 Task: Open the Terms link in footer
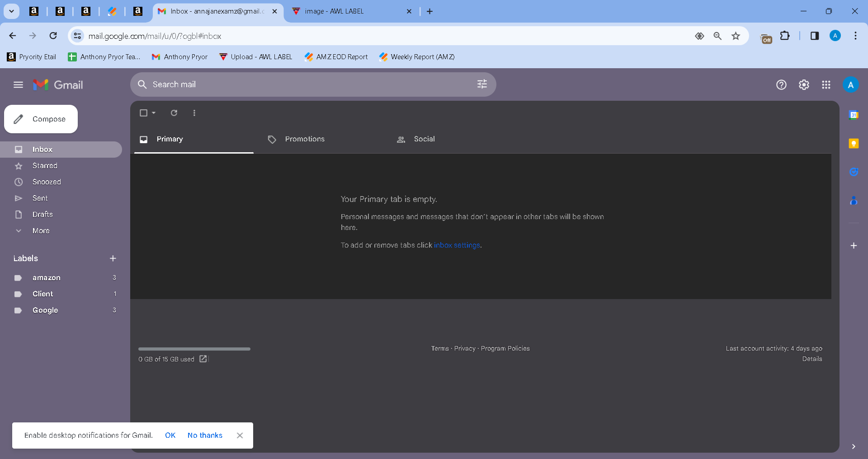click(440, 349)
